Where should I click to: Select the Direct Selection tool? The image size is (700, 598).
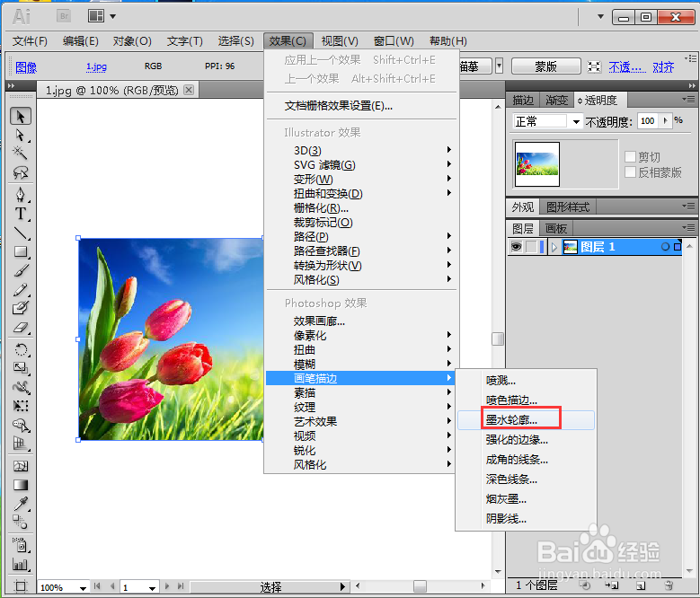coord(21,135)
